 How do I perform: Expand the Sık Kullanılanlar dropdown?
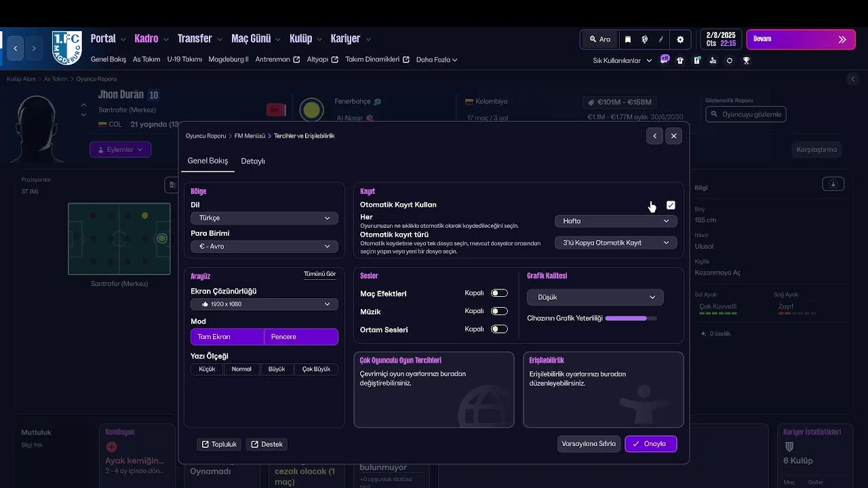(623, 60)
